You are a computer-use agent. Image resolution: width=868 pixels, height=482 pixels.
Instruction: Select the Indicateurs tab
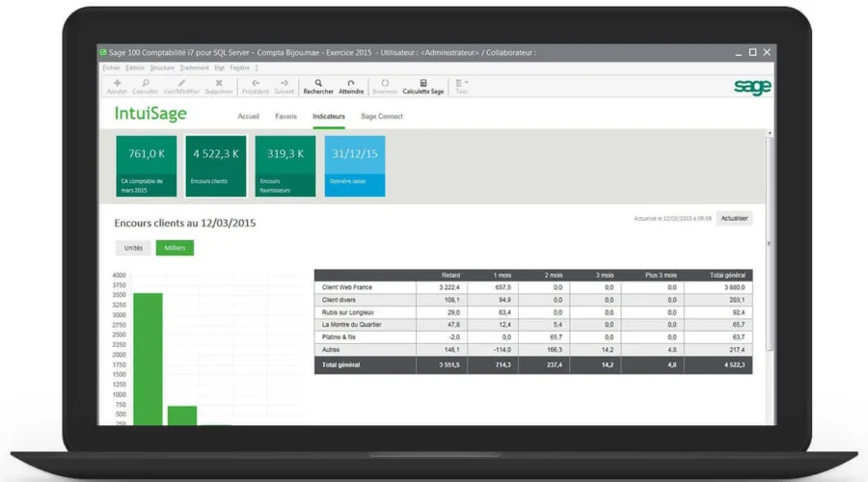[x=329, y=117]
